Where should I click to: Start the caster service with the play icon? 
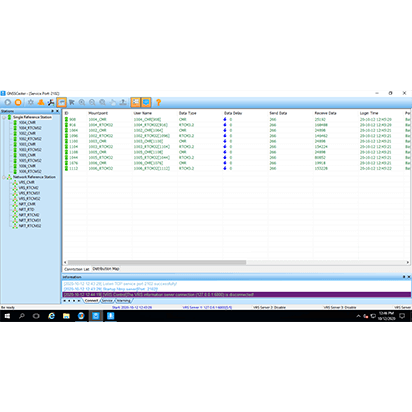click(x=8, y=102)
